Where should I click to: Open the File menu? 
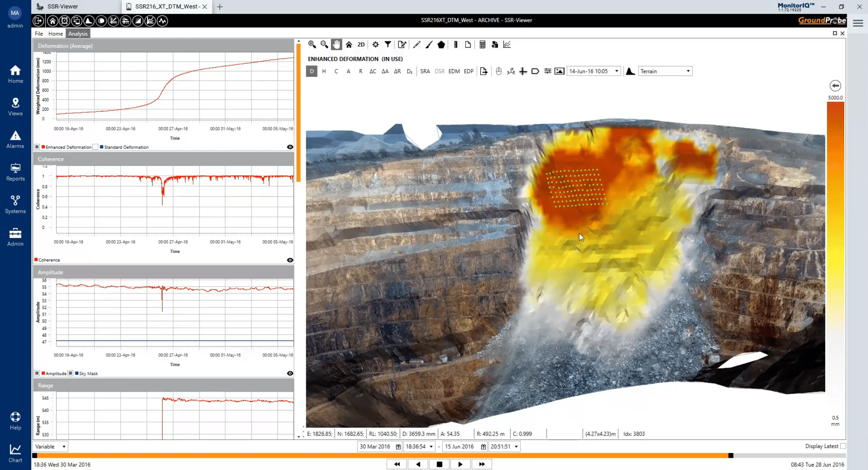tap(38, 33)
